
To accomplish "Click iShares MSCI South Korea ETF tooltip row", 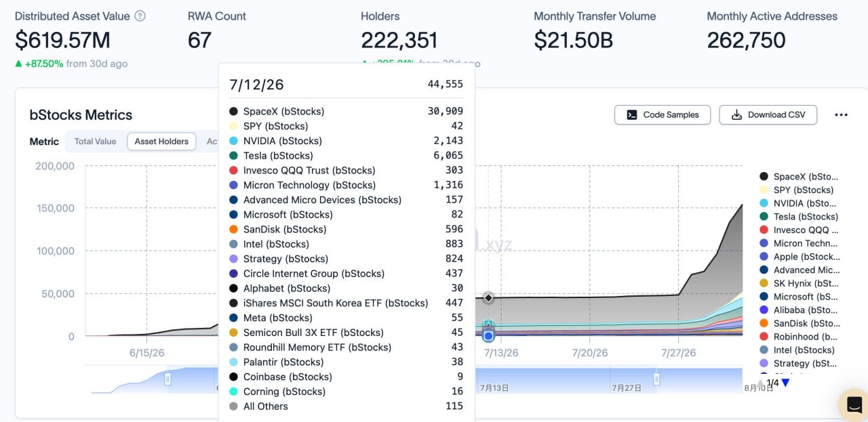I will coord(346,303).
